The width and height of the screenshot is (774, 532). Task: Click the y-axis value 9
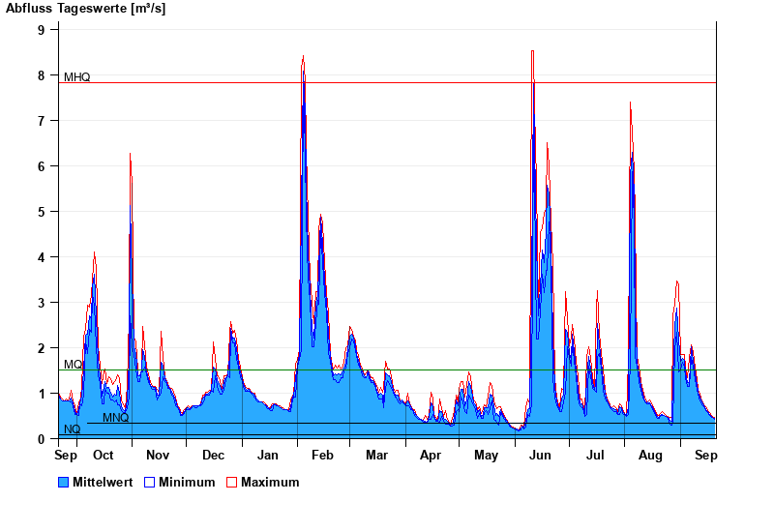point(42,30)
